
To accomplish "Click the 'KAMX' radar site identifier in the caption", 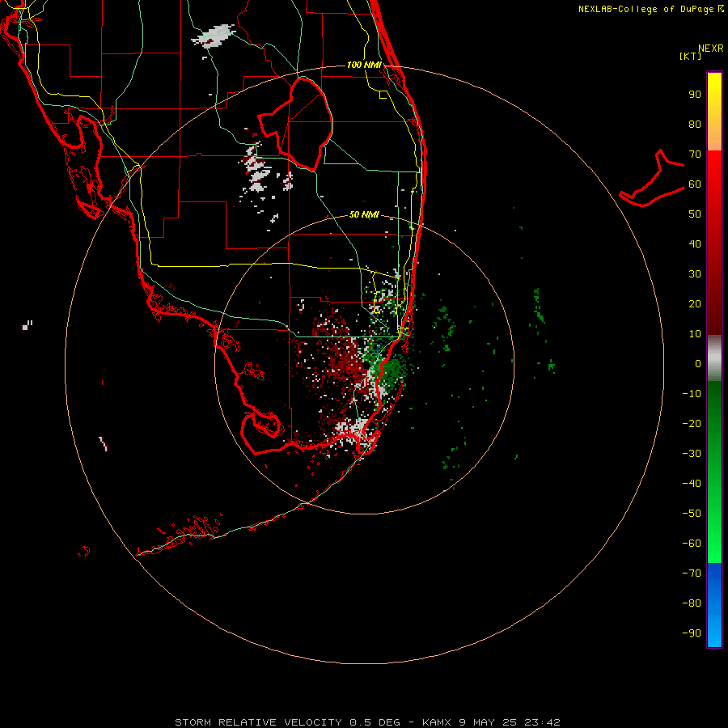I will click(438, 722).
